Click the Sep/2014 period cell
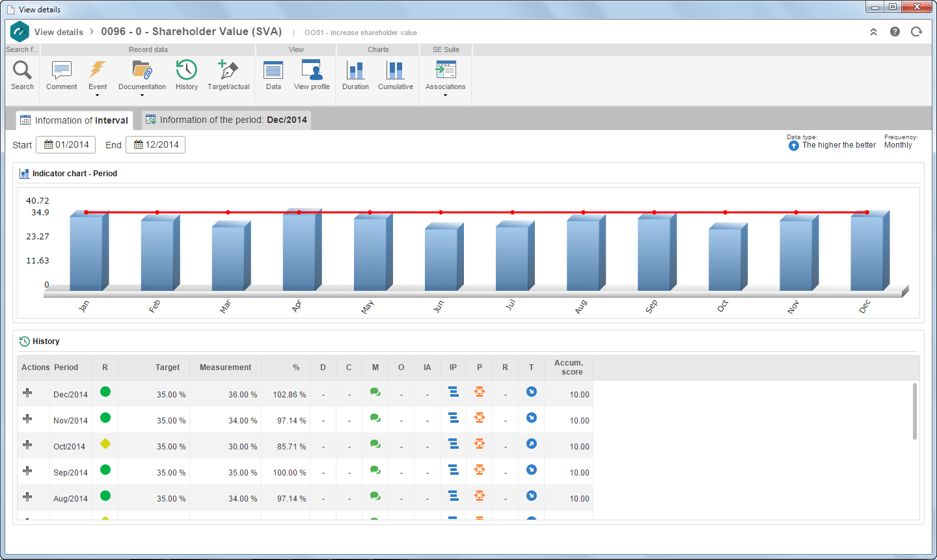 (70, 473)
